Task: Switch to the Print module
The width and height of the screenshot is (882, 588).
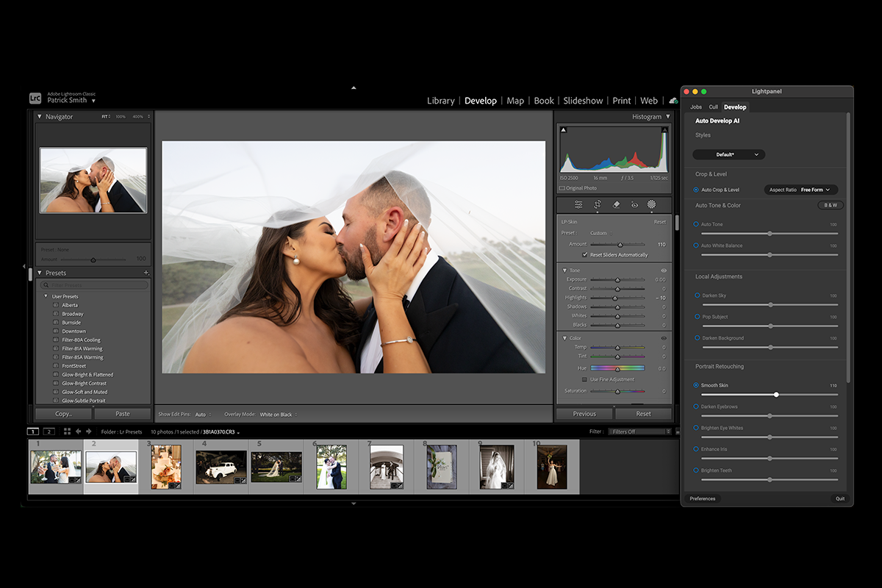Action: pyautogui.click(x=622, y=101)
